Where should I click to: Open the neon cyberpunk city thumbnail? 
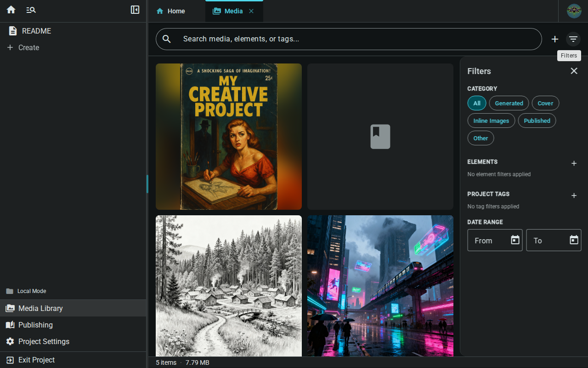(x=380, y=286)
